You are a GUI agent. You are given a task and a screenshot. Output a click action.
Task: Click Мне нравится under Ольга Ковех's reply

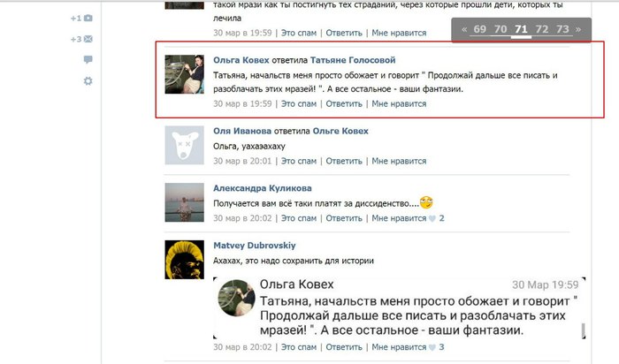click(399, 103)
